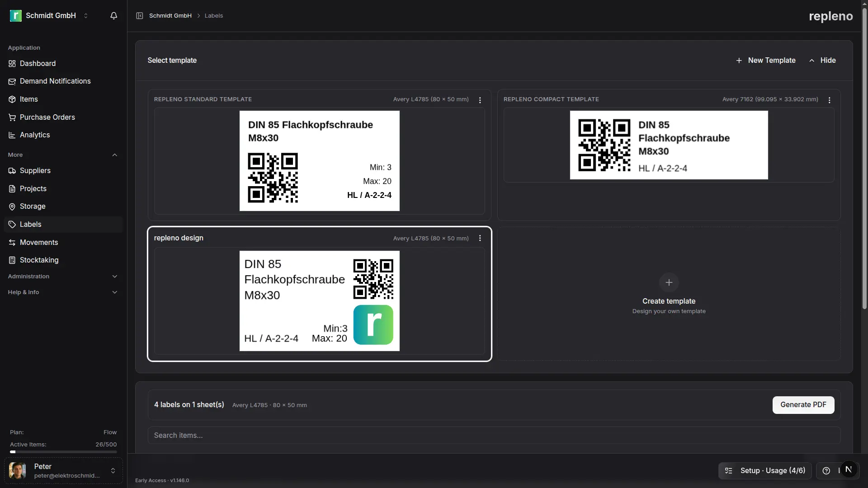This screenshot has height=488, width=868.
Task: Open the Suppliers page
Action: 35,171
